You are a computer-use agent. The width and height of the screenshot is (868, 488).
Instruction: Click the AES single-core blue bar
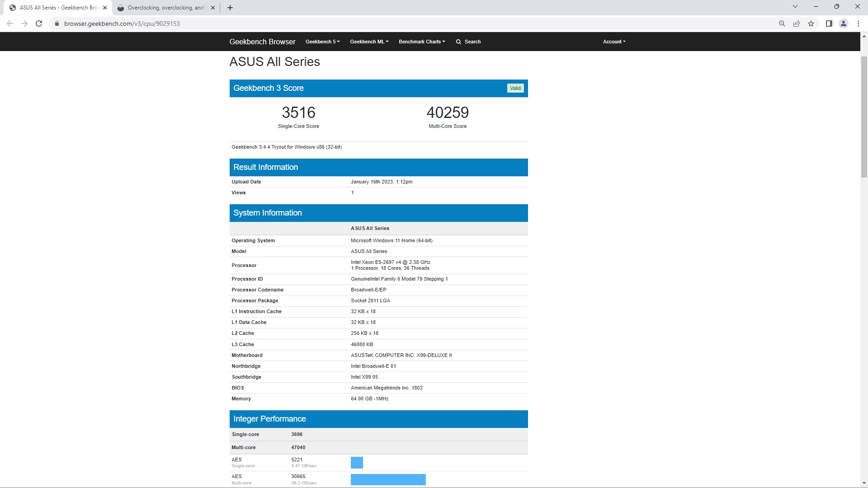coord(357,463)
